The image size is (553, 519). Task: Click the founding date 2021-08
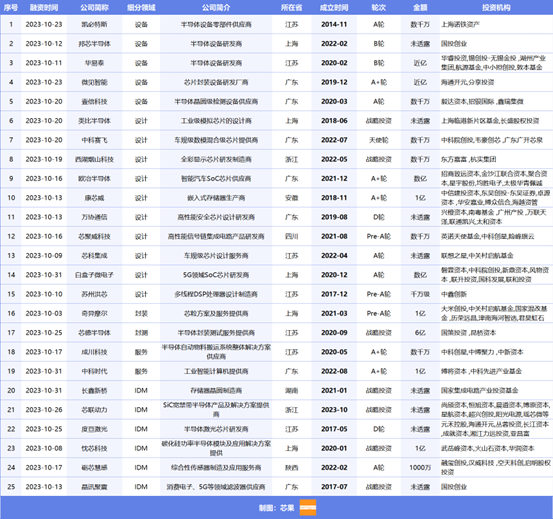pos(334,236)
